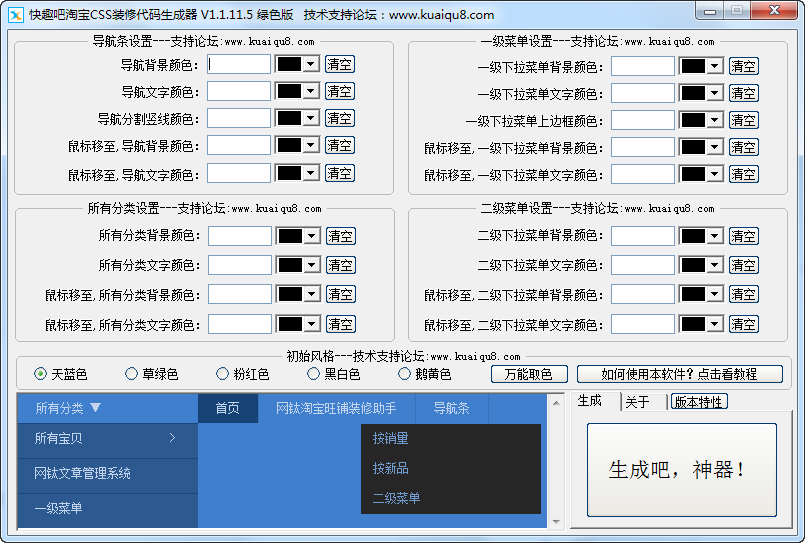Focus the 一级下拉菜单背景颜色 text input
This screenshot has height=543, width=805.
click(643, 66)
